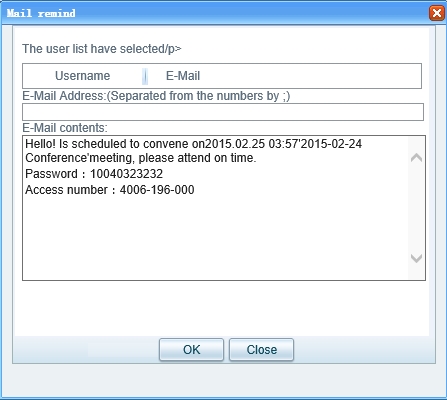The image size is (447, 400).
Task: Click the 'E-Mail Address:' label text
Action: (64, 96)
